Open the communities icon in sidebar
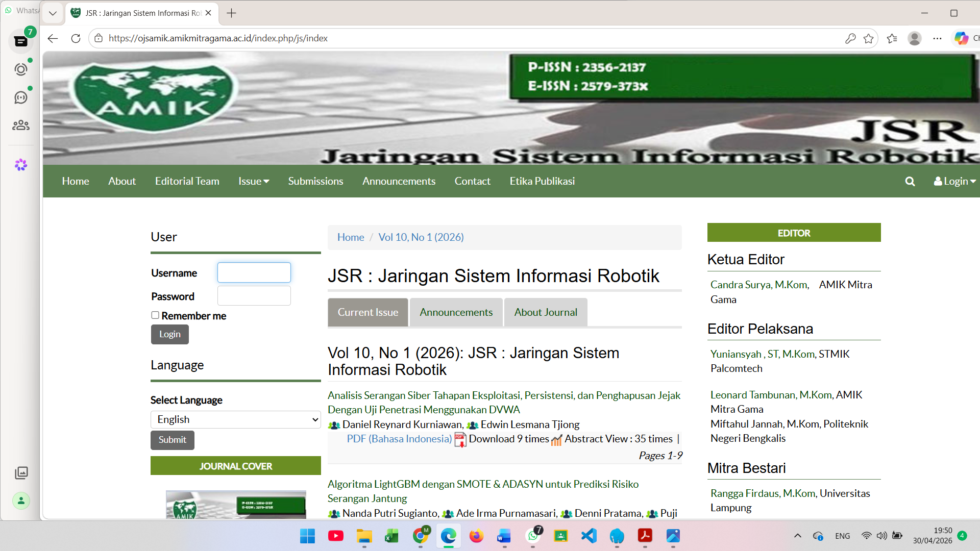The height and width of the screenshot is (551, 980). pos(21,125)
